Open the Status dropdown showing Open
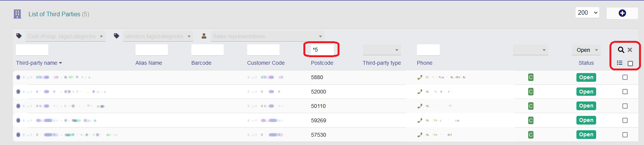 (586, 50)
